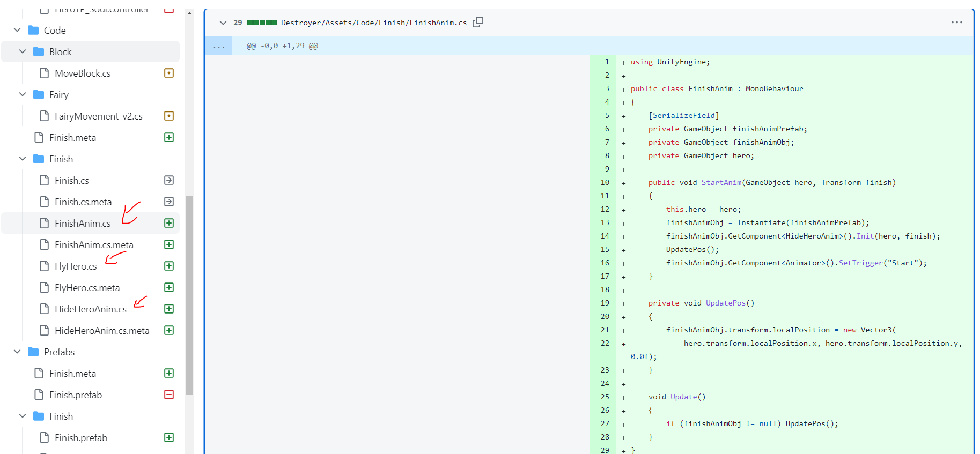Image resolution: width=980 pixels, height=454 pixels.
Task: Open HideHeroAnim.cs.meta file
Action: [x=102, y=331]
